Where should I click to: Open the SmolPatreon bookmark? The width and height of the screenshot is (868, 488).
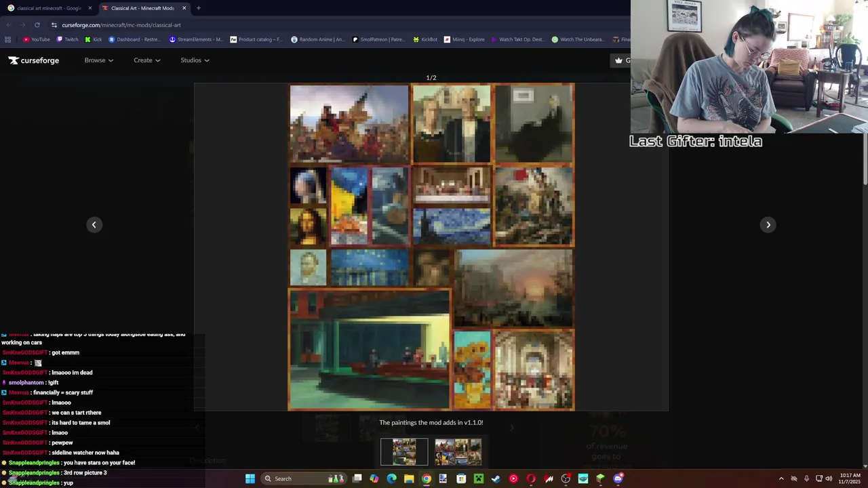point(378,39)
